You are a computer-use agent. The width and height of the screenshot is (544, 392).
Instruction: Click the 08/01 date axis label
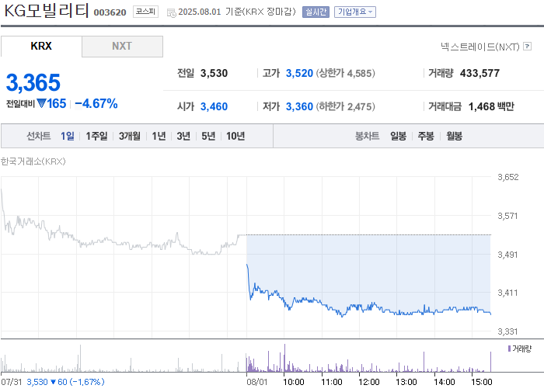pos(257,382)
